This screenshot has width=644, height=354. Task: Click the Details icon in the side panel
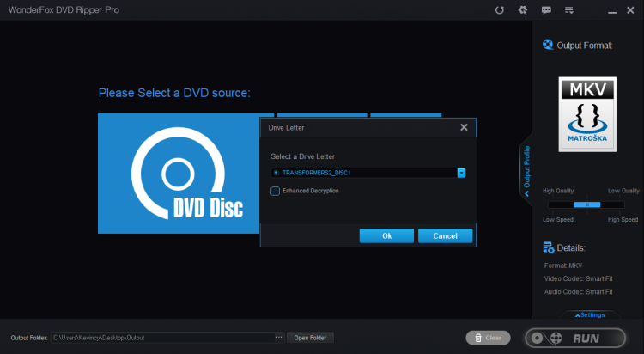(549, 248)
